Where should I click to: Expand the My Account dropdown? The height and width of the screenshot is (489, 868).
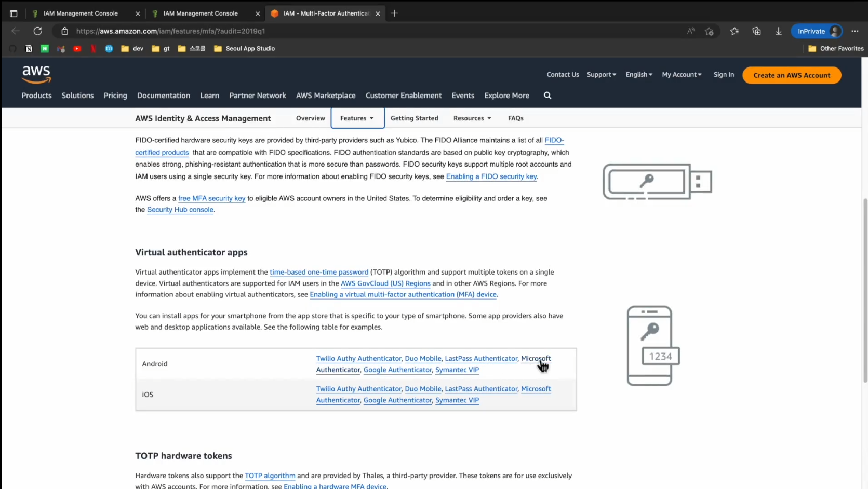coord(682,75)
